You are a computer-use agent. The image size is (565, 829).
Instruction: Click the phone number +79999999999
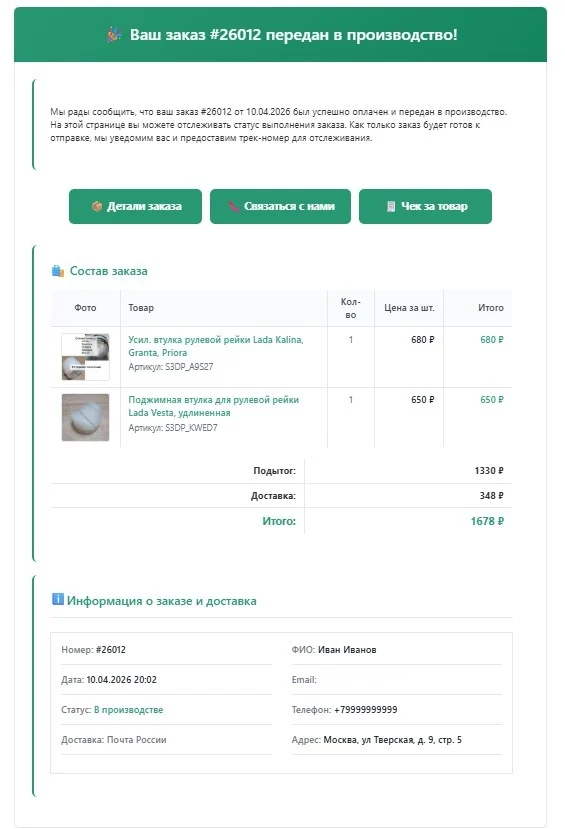click(366, 710)
